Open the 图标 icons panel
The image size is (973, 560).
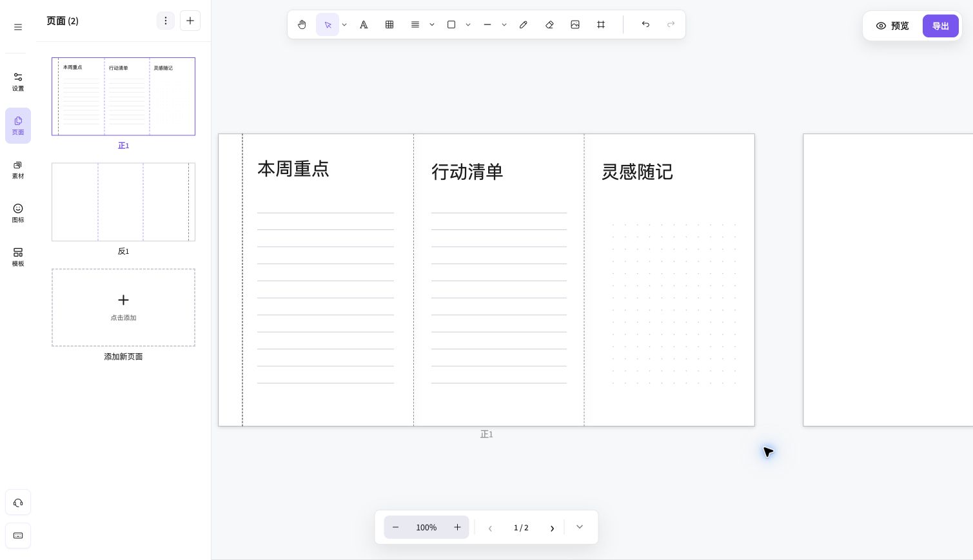[18, 213]
